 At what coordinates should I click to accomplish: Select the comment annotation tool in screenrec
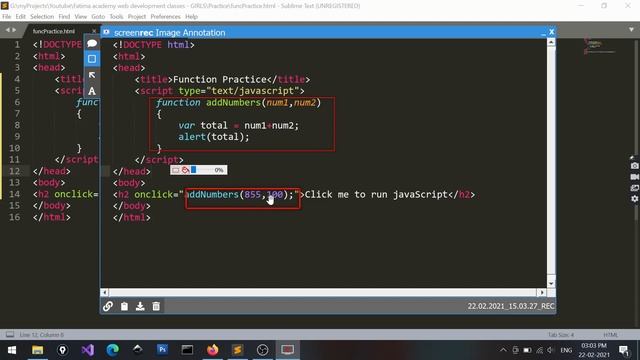92,43
